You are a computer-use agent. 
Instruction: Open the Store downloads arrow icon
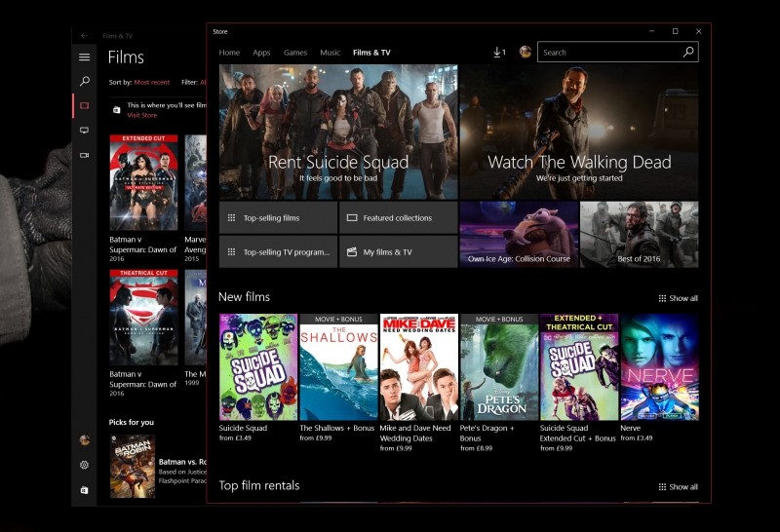[498, 53]
